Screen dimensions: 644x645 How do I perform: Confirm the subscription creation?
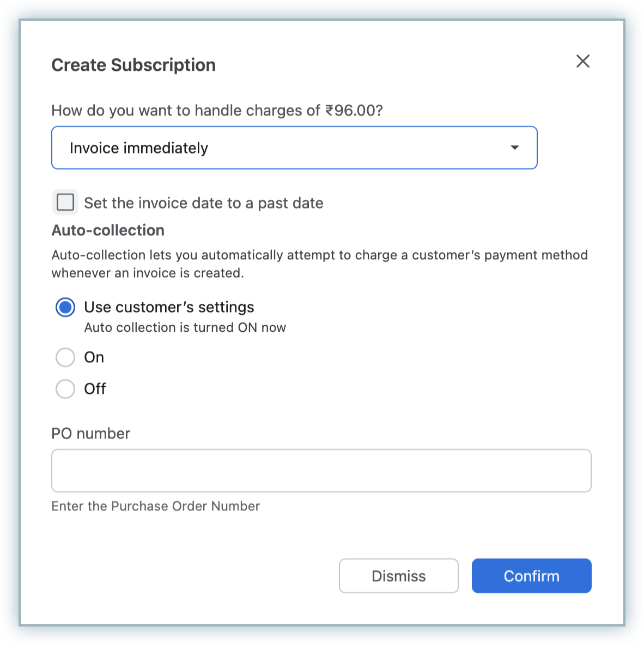click(x=531, y=576)
